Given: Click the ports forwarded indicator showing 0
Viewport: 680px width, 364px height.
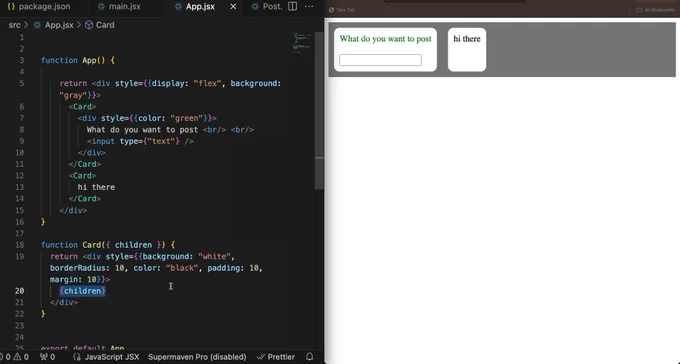Looking at the screenshot, I should tap(48, 357).
